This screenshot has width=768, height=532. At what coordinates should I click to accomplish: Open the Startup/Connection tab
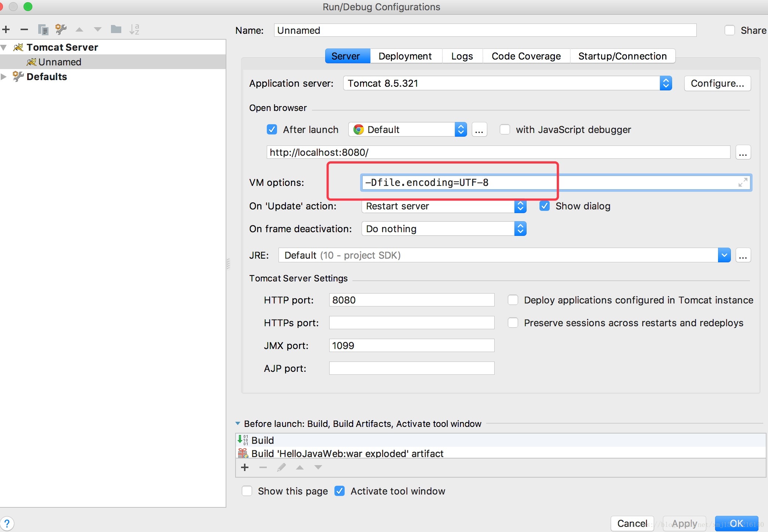coord(622,56)
